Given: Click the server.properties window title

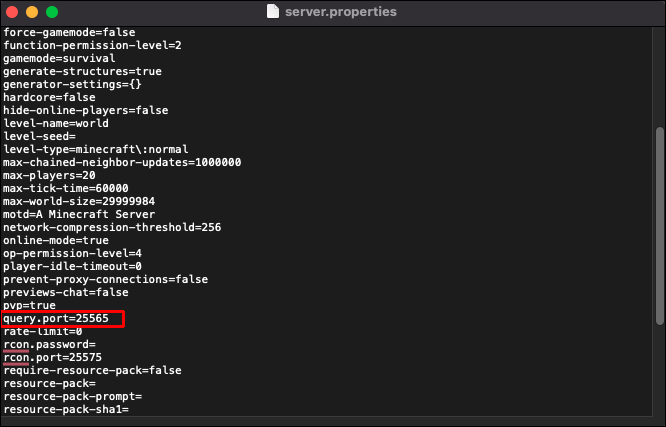Looking at the screenshot, I should coord(340,12).
